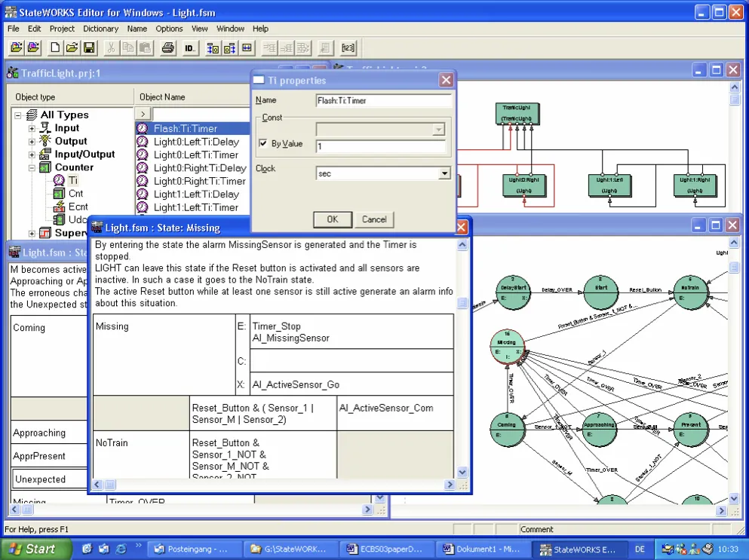Open the Clock unit dropdown
This screenshot has width=749, height=560.
point(444,174)
